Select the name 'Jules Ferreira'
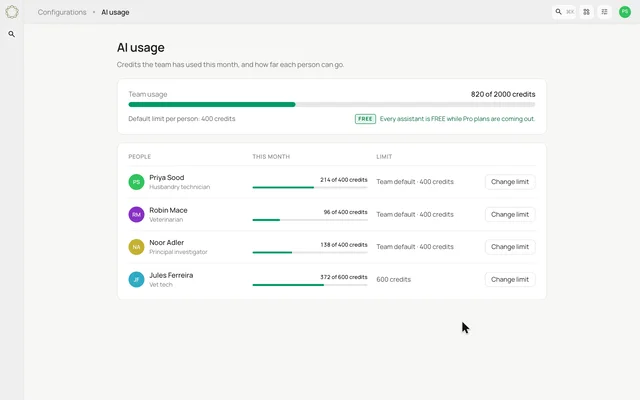 click(171, 275)
